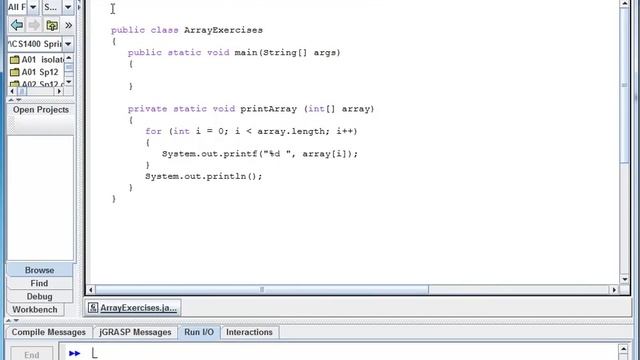The image size is (640, 360).
Task: Click the editor vertical scroll-down arrow
Action: [x=625, y=279]
